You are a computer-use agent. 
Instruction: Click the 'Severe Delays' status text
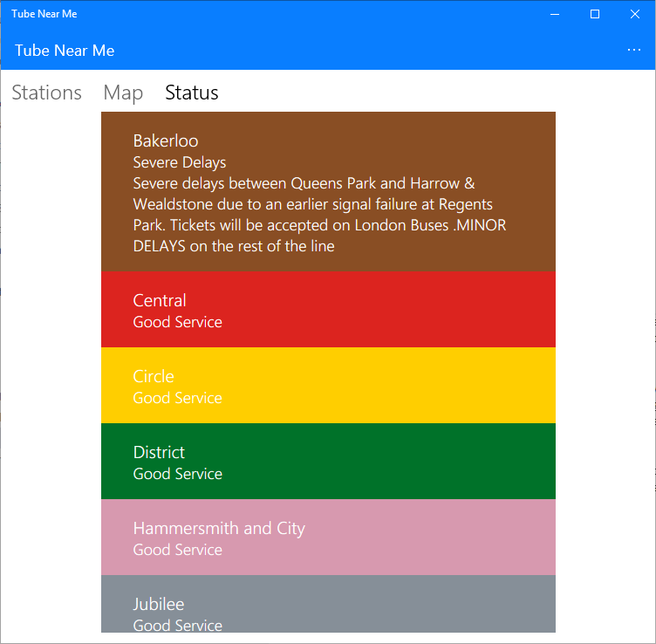180,162
